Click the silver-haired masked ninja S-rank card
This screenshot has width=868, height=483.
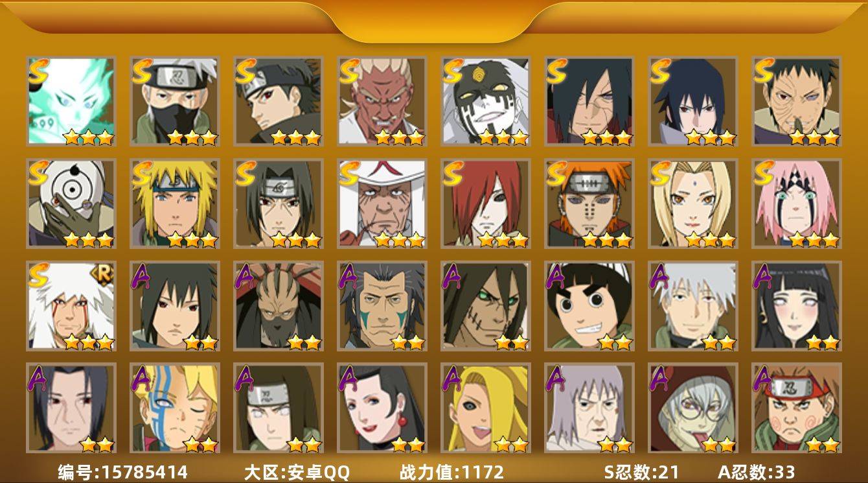pos(175,101)
